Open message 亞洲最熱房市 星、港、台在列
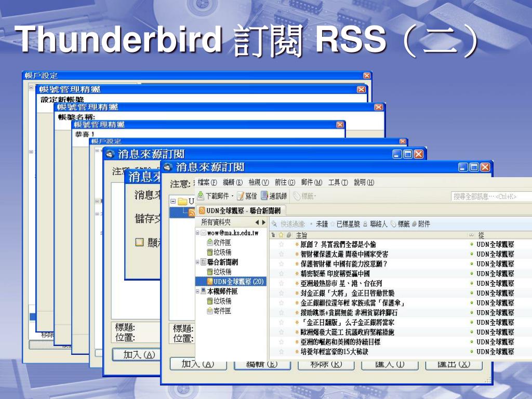This screenshot has height=399, width=532. (x=341, y=283)
